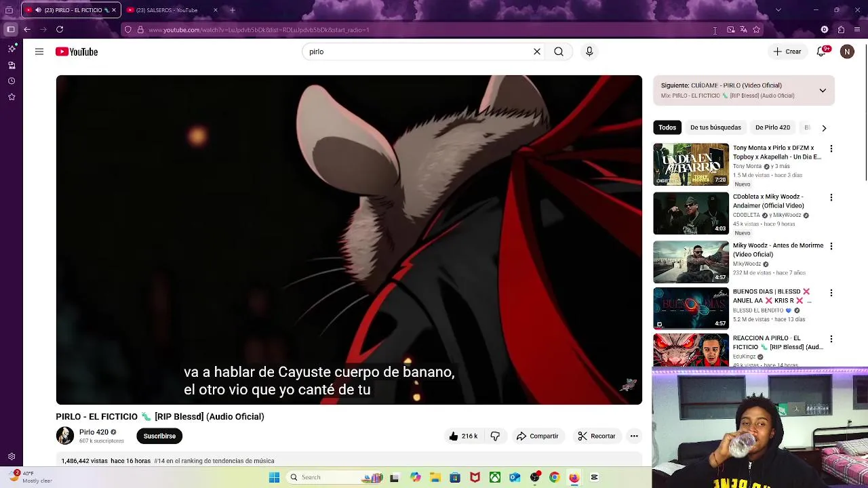Viewport: 868px width, 488px height.
Task: Open REACCION A PIRLO title link
Action: coord(778,342)
